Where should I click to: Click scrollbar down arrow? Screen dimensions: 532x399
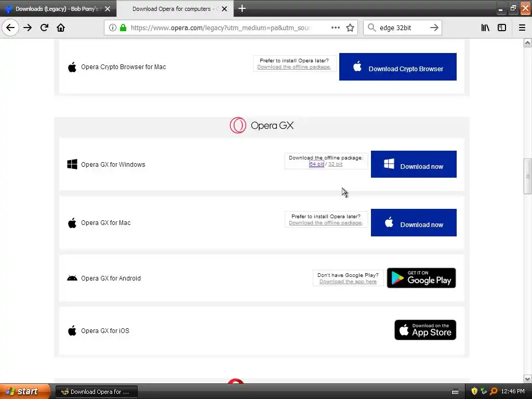[527, 379]
